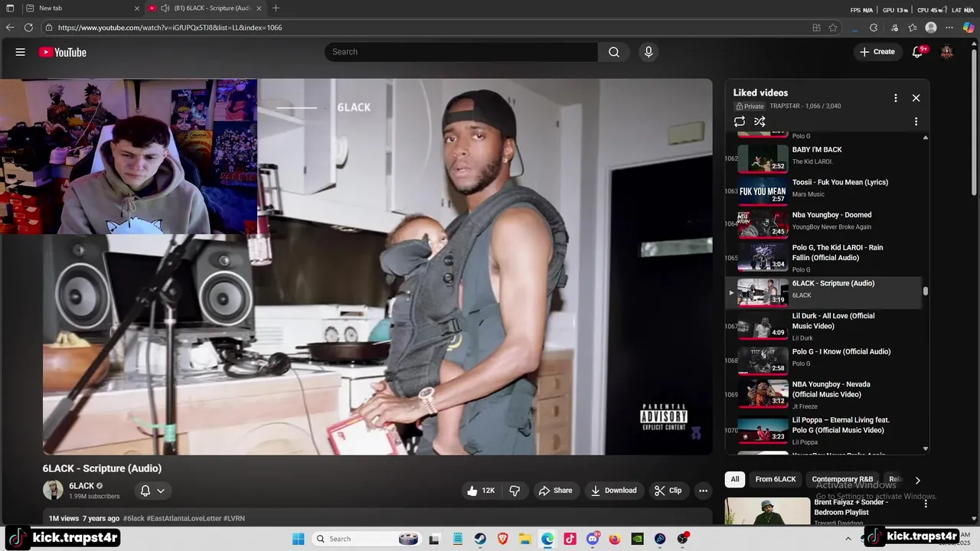
Task: Show hidden system tray icons chevron
Action: [848, 539]
